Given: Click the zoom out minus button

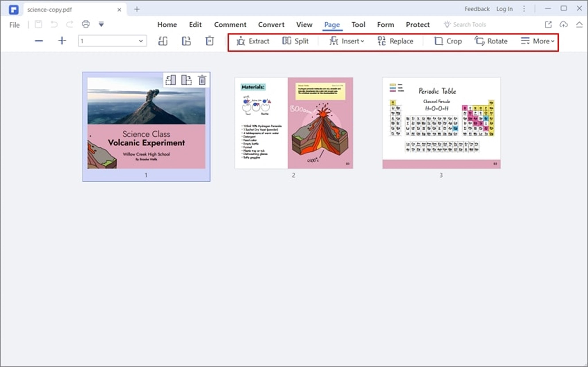Looking at the screenshot, I should [x=39, y=41].
